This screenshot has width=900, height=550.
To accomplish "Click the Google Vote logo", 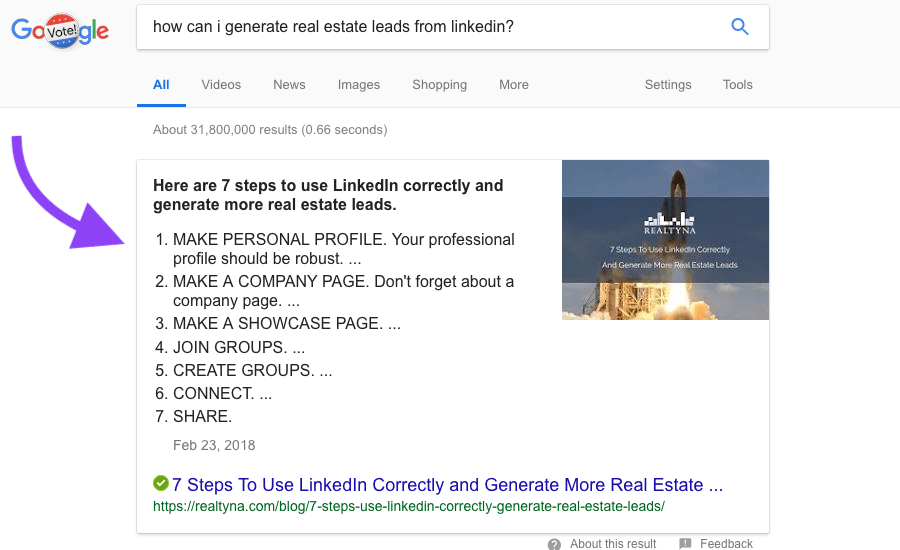I will 60,30.
